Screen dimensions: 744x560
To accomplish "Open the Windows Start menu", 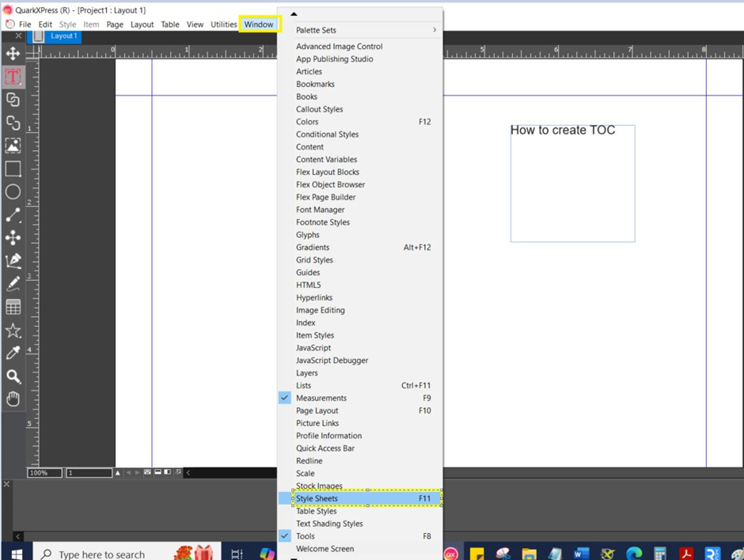I will click(x=15, y=553).
